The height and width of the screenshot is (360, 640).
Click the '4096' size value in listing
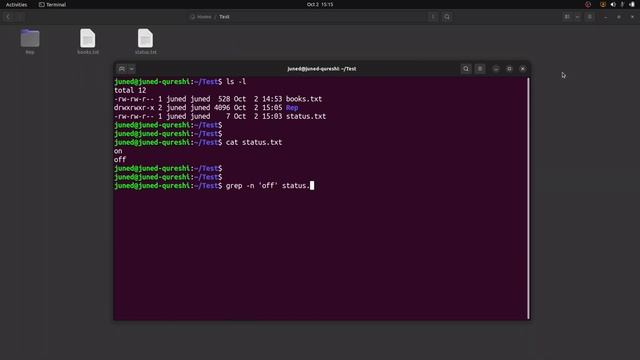click(x=222, y=108)
